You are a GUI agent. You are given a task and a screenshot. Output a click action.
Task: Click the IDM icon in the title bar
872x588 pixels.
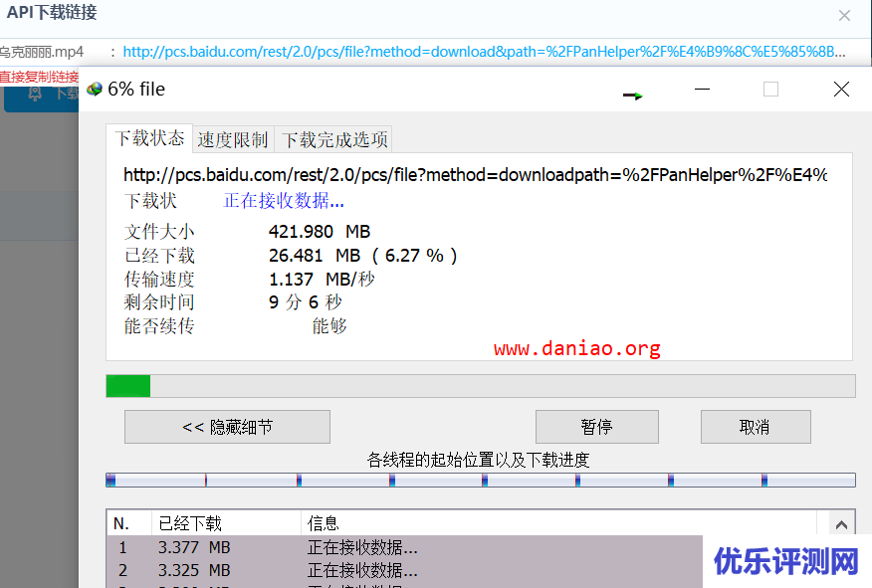click(95, 90)
